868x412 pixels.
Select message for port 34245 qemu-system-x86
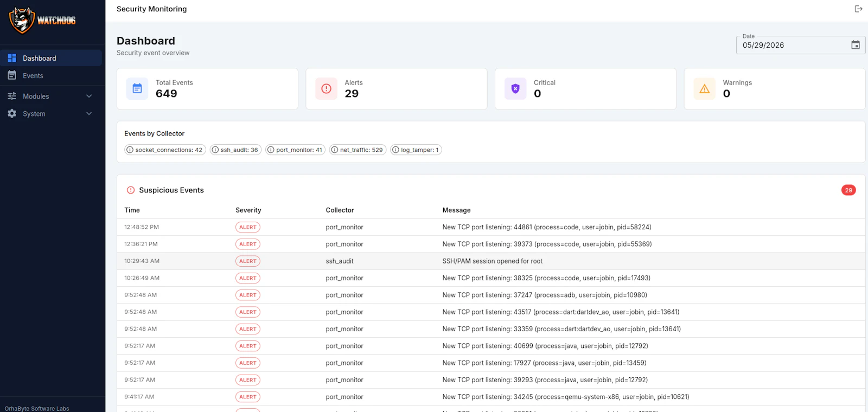566,397
